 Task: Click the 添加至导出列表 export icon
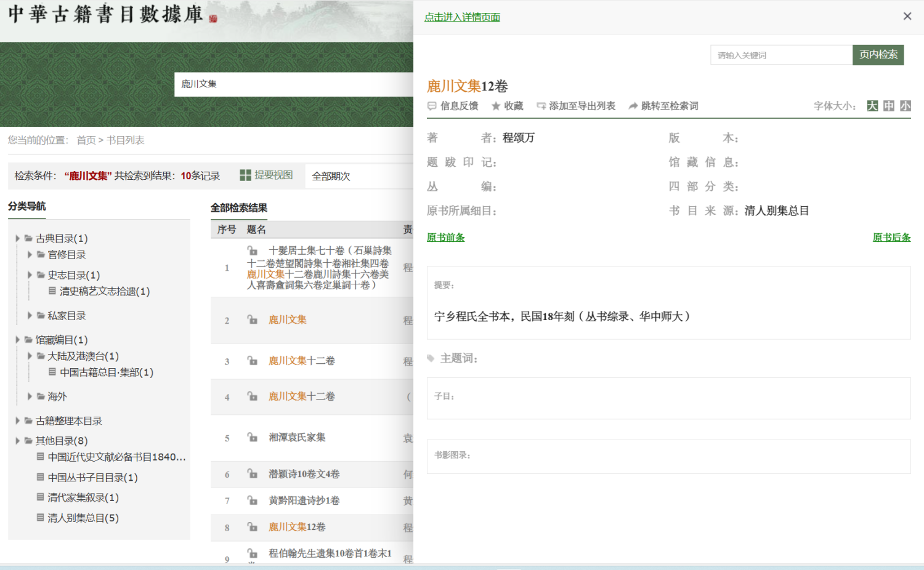pos(541,106)
